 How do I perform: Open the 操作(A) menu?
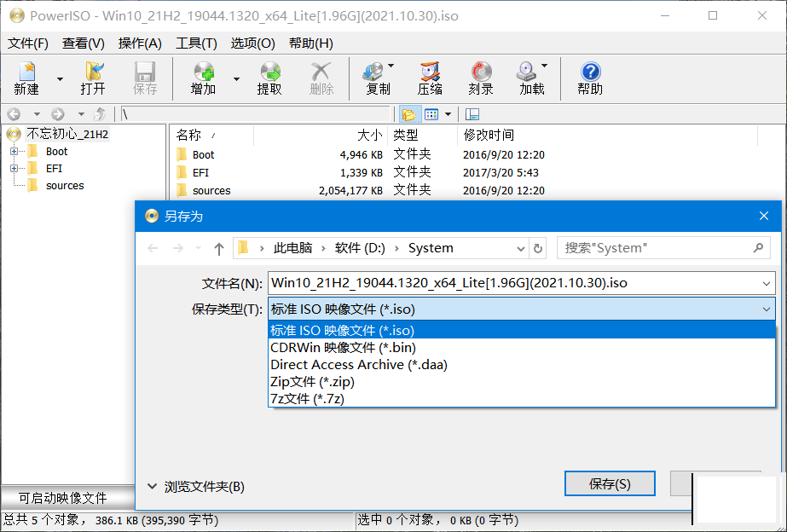(140, 43)
